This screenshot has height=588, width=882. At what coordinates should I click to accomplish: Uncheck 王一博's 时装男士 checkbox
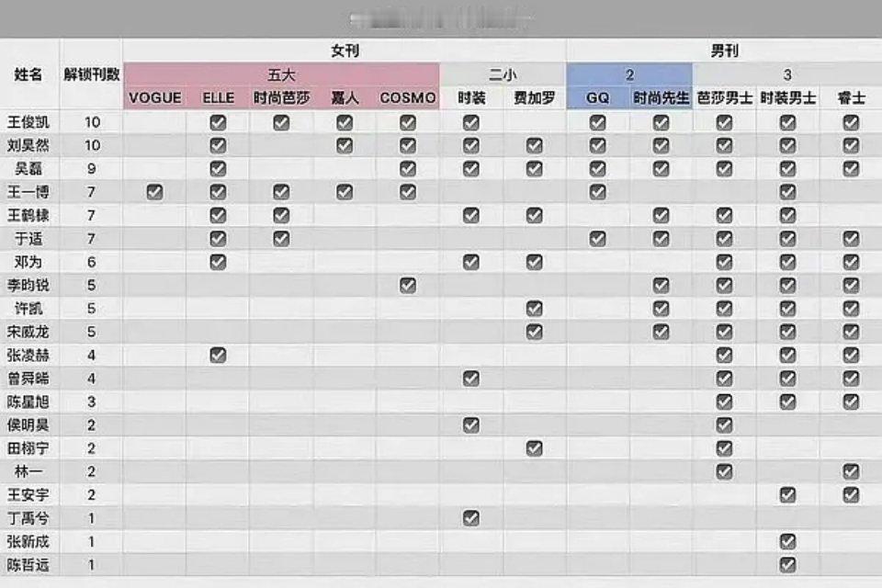787,192
